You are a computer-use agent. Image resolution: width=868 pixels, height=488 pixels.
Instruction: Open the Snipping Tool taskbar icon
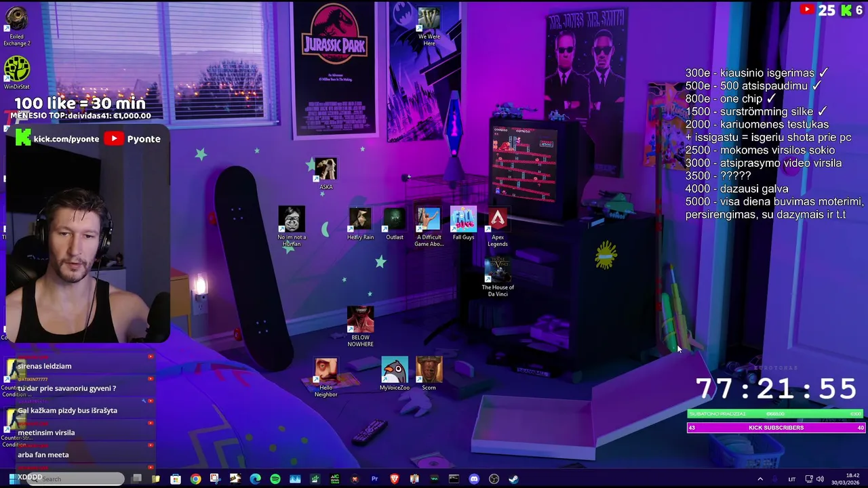215,479
